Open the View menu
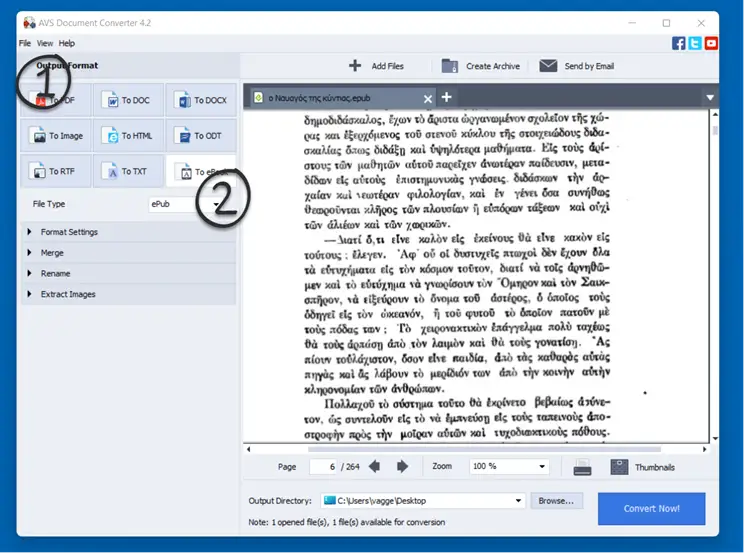 pyautogui.click(x=45, y=43)
